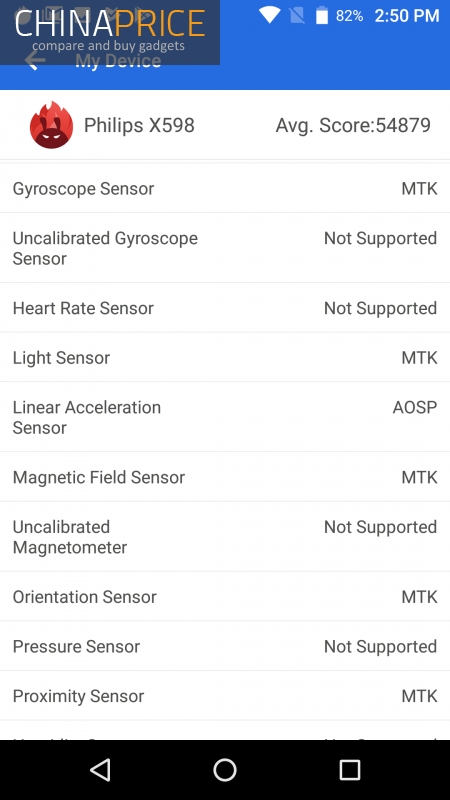This screenshot has width=450, height=800.
Task: Tap the no-SIM status icon
Action: click(296, 15)
